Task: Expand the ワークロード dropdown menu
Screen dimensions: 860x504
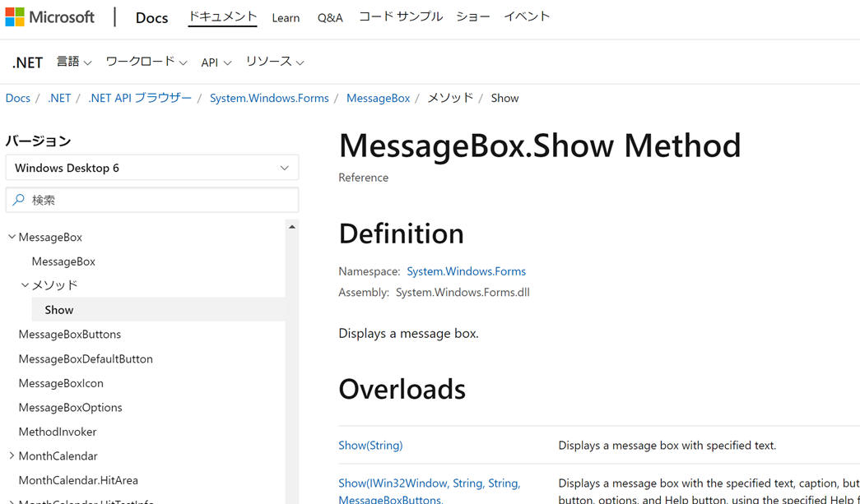Action: click(146, 62)
